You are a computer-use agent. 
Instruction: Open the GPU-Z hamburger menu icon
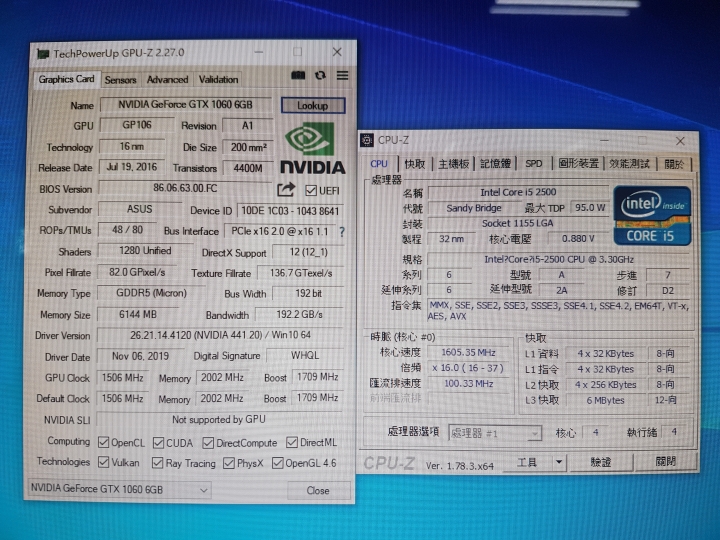click(343, 75)
